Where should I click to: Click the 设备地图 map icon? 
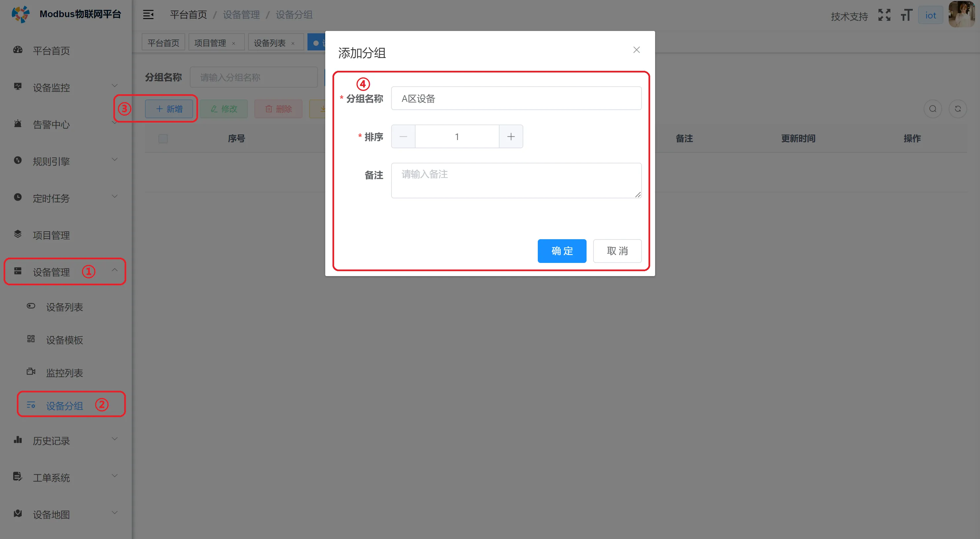pos(18,514)
